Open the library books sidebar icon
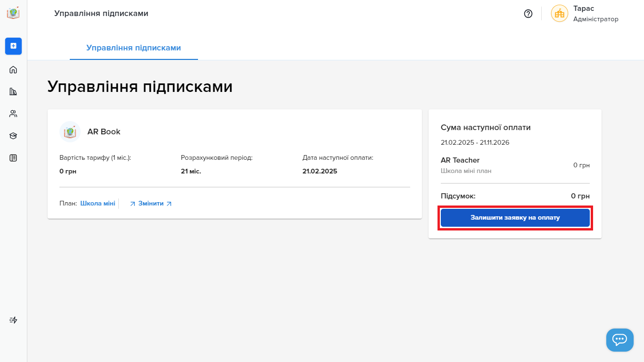 13,91
